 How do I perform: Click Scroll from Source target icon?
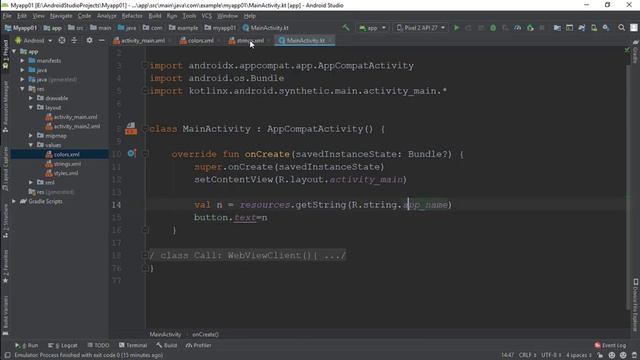click(x=62, y=40)
